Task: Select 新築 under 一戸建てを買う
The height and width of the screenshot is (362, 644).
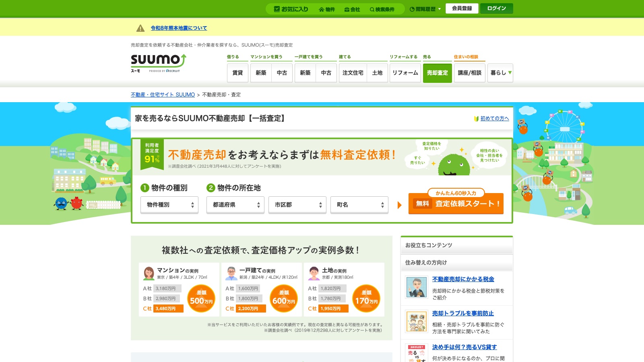Action: click(305, 73)
